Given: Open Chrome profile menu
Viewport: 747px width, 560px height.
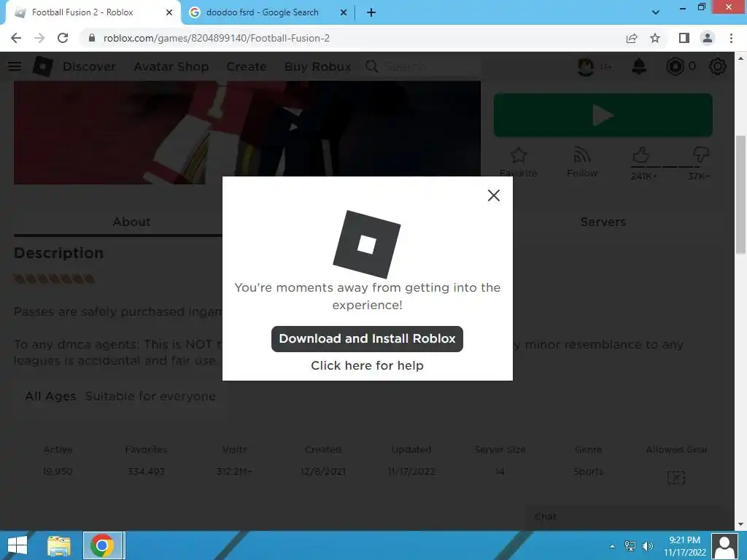Looking at the screenshot, I should tap(708, 38).
